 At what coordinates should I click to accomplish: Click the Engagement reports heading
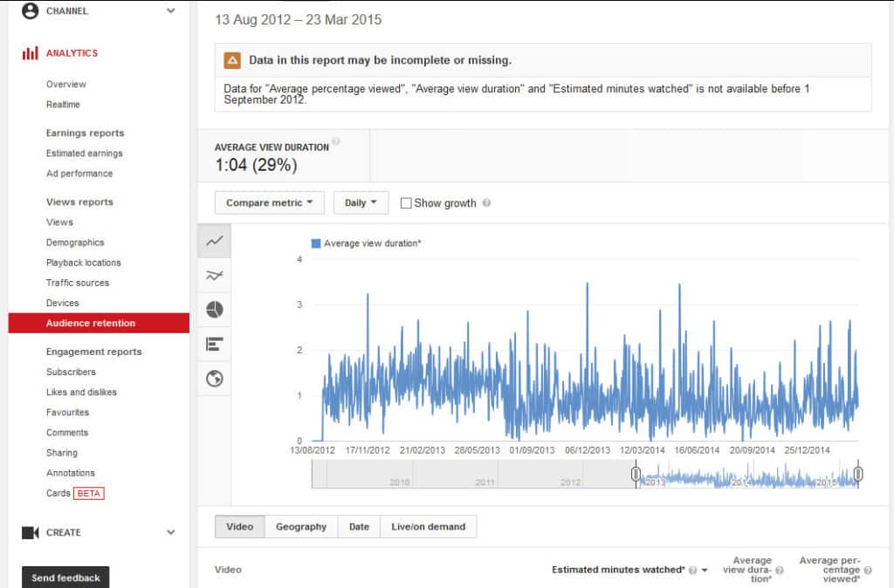click(x=94, y=352)
